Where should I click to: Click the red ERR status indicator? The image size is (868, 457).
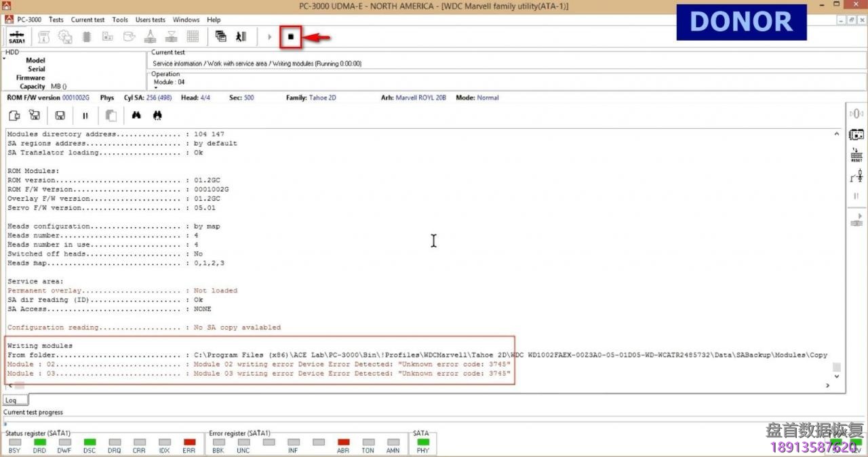tap(189, 442)
